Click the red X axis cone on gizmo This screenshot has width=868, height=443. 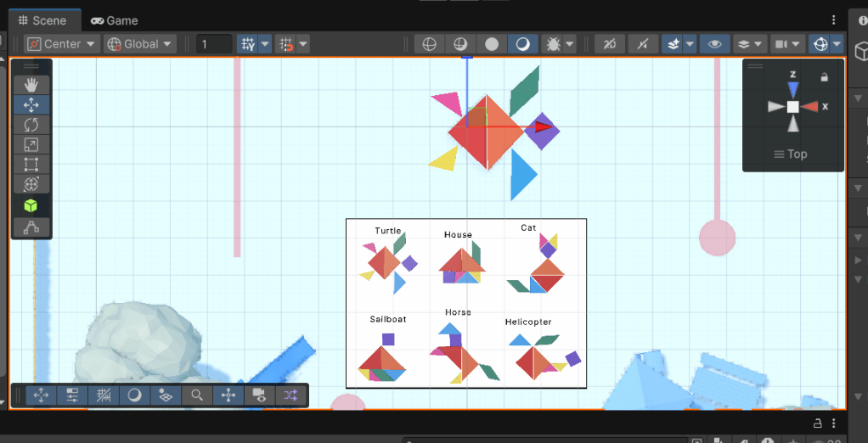[x=810, y=107]
